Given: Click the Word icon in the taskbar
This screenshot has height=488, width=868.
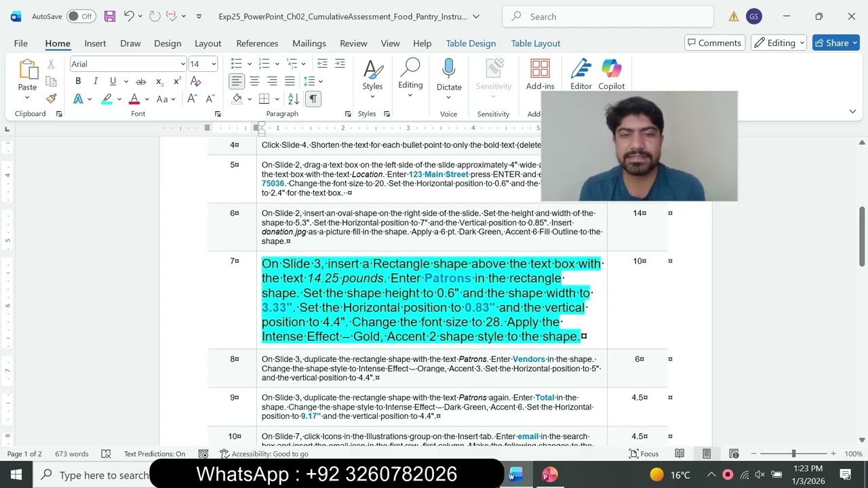Looking at the screenshot, I should 516,474.
